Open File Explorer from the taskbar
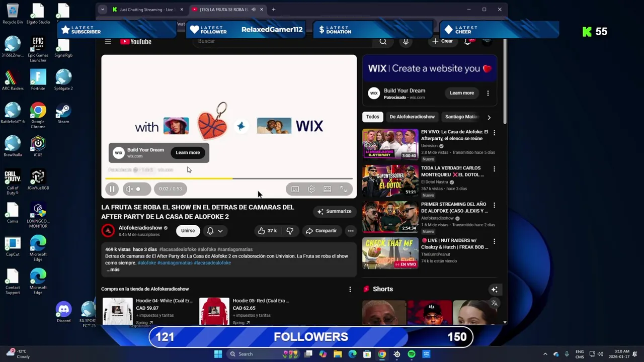The width and height of the screenshot is (644, 362). point(338,354)
